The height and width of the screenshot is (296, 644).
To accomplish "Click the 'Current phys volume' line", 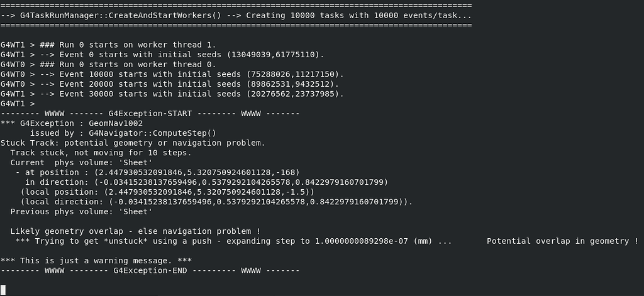I will [80, 163].
